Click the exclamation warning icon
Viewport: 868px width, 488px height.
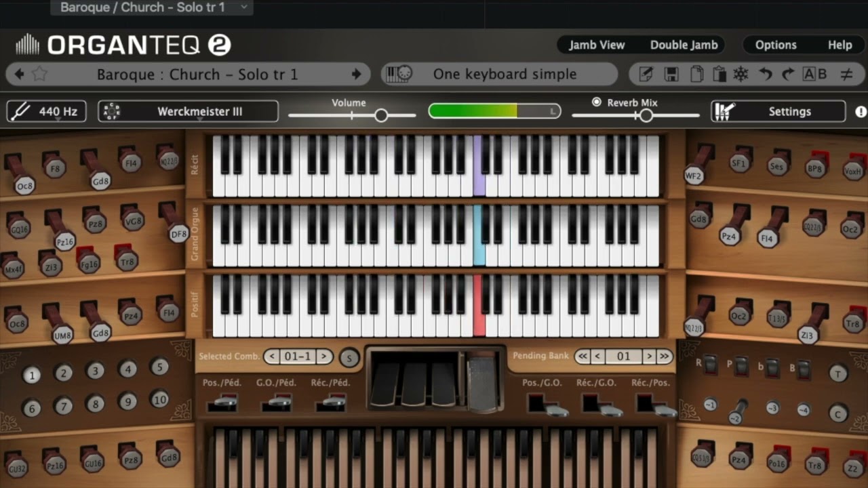[x=861, y=112]
